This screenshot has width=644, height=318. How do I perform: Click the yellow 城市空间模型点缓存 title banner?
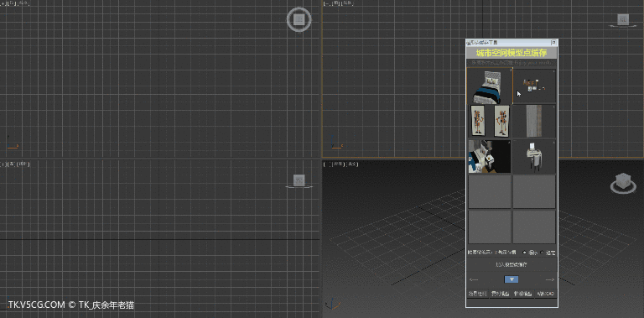(x=512, y=53)
